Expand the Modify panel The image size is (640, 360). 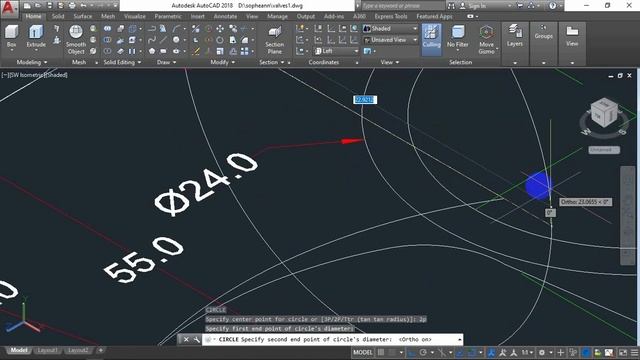point(222,62)
